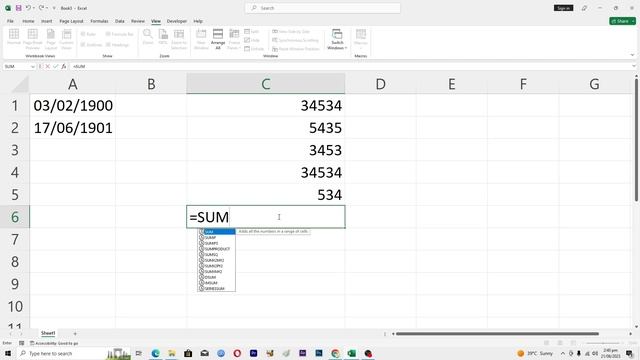Choose DSUM in the autocomplete list
The width and height of the screenshot is (640, 360).
[216, 277]
